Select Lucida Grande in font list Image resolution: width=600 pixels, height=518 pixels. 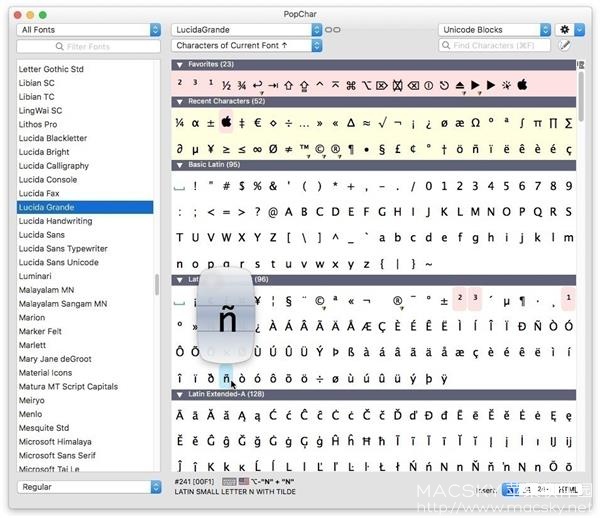tap(85, 207)
